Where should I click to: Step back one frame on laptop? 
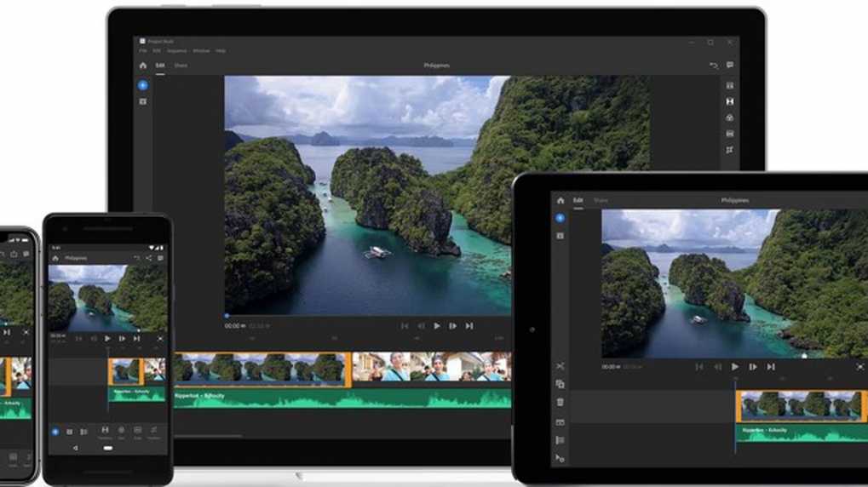click(x=421, y=326)
